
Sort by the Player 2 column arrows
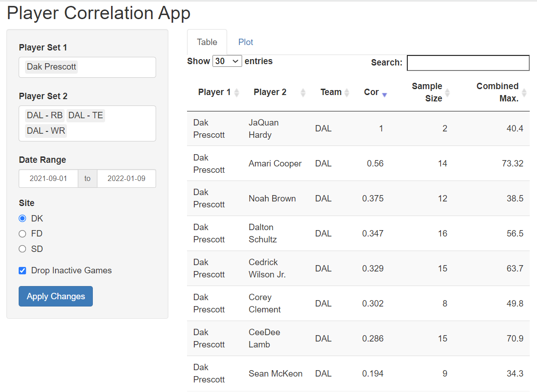click(x=303, y=92)
